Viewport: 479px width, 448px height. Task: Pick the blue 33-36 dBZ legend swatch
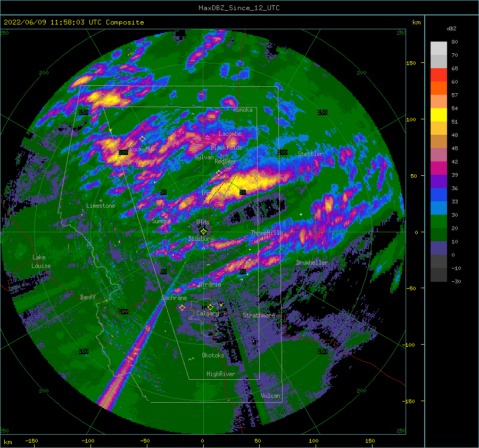pos(439,194)
